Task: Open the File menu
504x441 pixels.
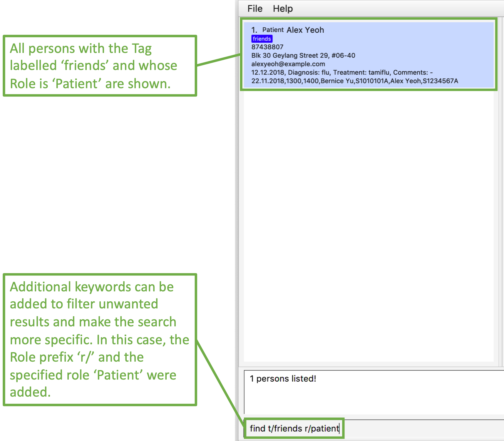Action: tap(255, 9)
